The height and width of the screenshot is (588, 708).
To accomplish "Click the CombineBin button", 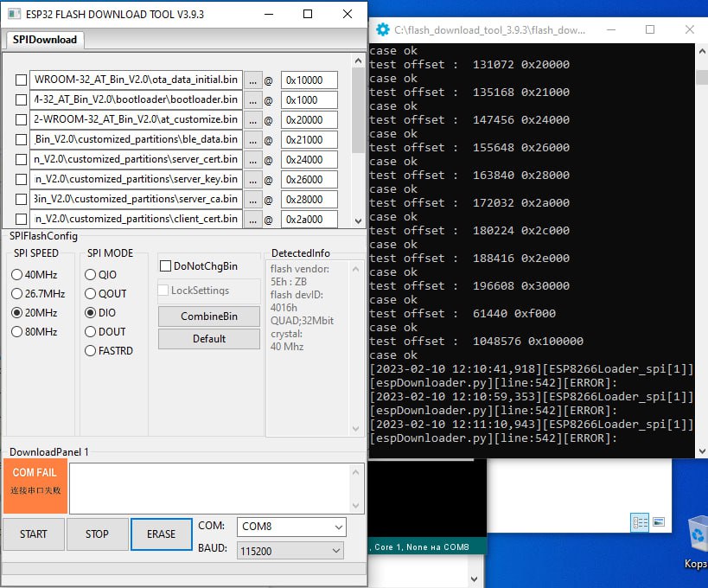I will pyautogui.click(x=209, y=316).
